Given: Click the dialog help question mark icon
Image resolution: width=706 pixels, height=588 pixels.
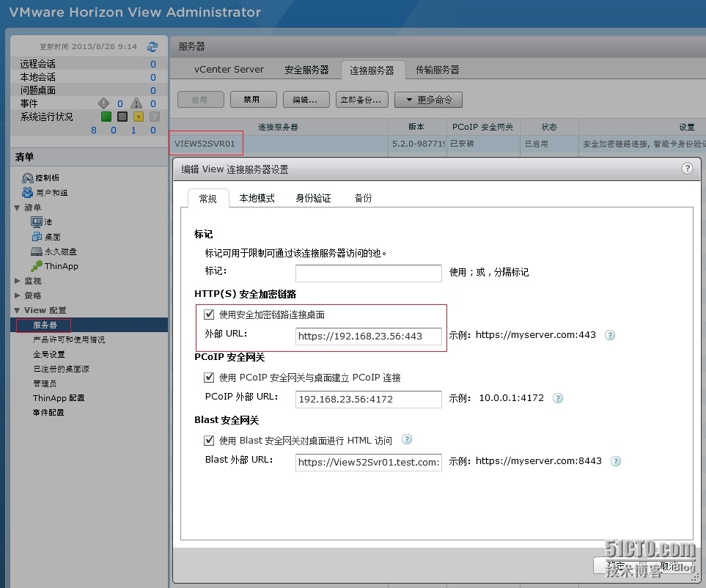Looking at the screenshot, I should pos(687,169).
